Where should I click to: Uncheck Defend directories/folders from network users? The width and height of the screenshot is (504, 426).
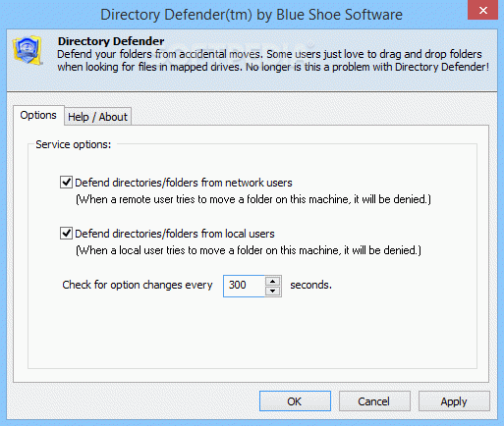point(66,183)
